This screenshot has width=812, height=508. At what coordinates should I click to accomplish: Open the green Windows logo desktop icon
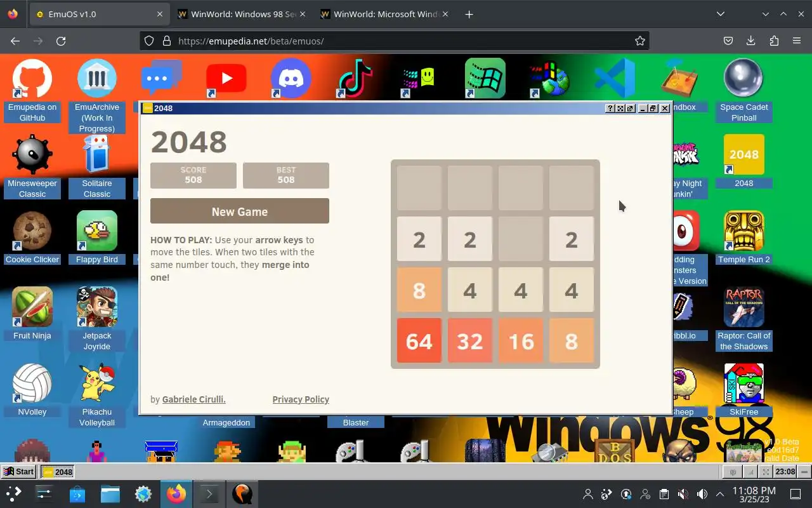click(485, 78)
